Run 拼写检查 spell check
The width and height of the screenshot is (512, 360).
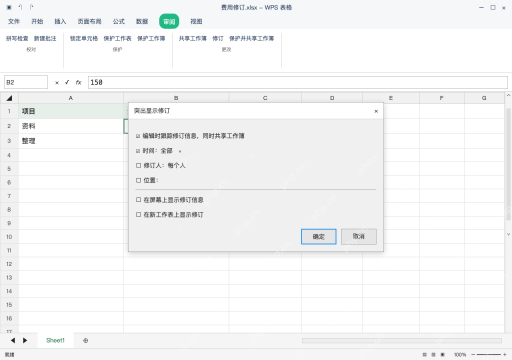tap(17, 39)
